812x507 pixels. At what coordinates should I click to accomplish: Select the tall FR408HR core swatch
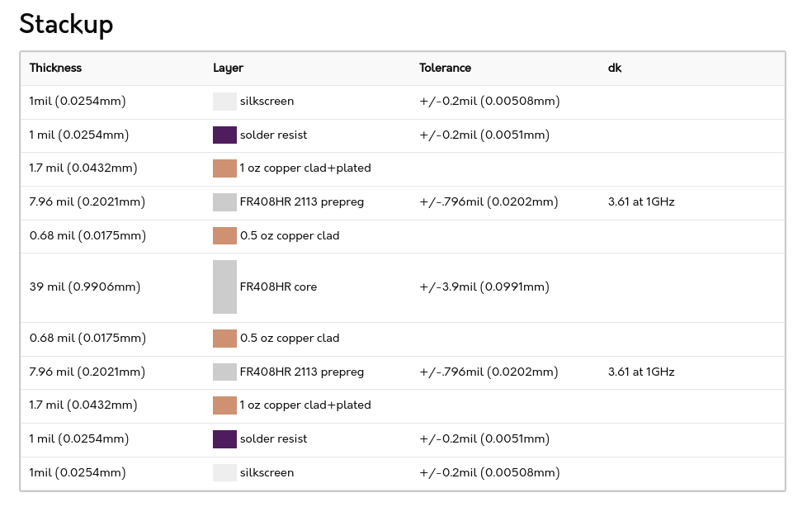coord(224,287)
